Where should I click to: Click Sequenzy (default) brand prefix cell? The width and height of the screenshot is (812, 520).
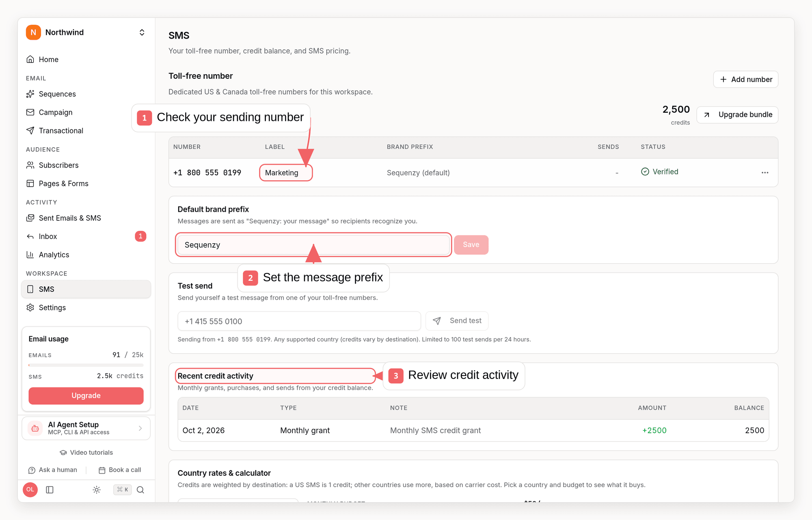pos(418,173)
